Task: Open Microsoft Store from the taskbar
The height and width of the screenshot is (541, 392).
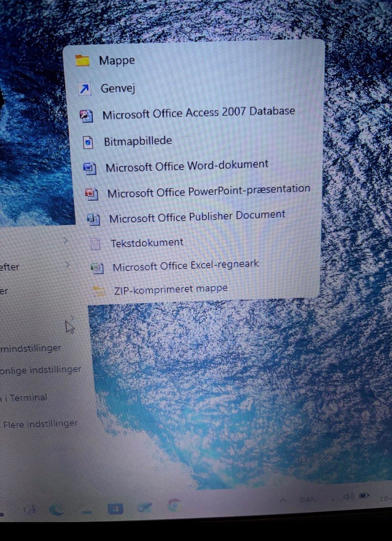Action: (115, 509)
